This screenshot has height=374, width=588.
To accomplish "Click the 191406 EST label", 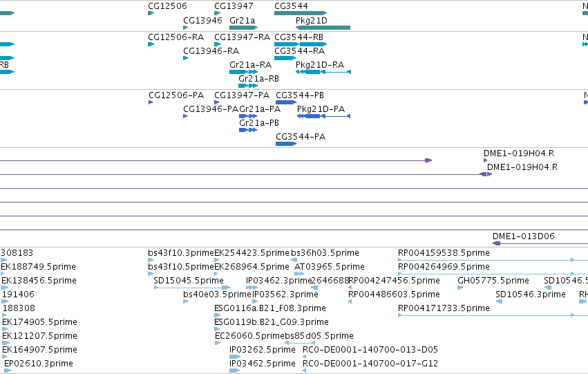I will pyautogui.click(x=18, y=294).
